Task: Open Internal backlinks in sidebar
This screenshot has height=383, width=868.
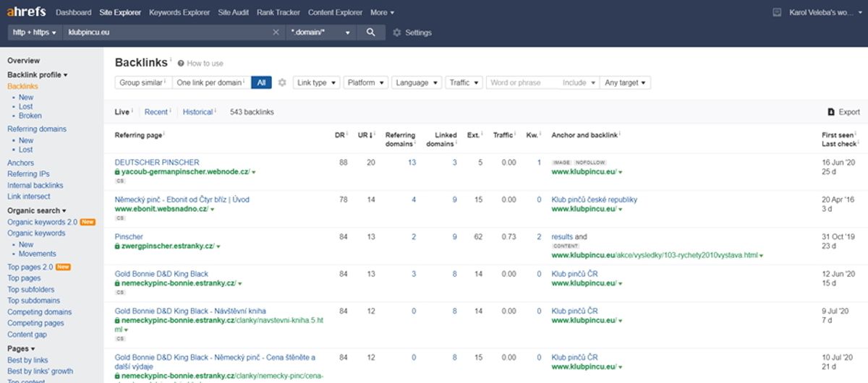Action: [35, 186]
